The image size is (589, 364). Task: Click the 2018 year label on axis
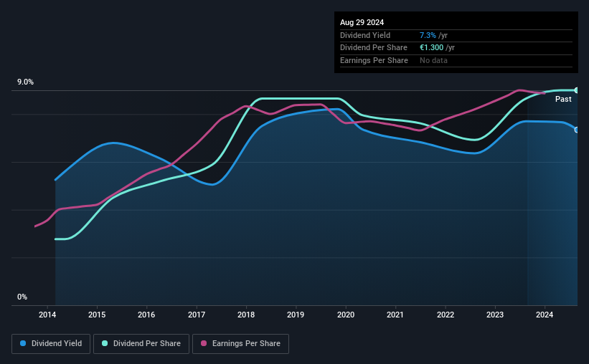246,315
